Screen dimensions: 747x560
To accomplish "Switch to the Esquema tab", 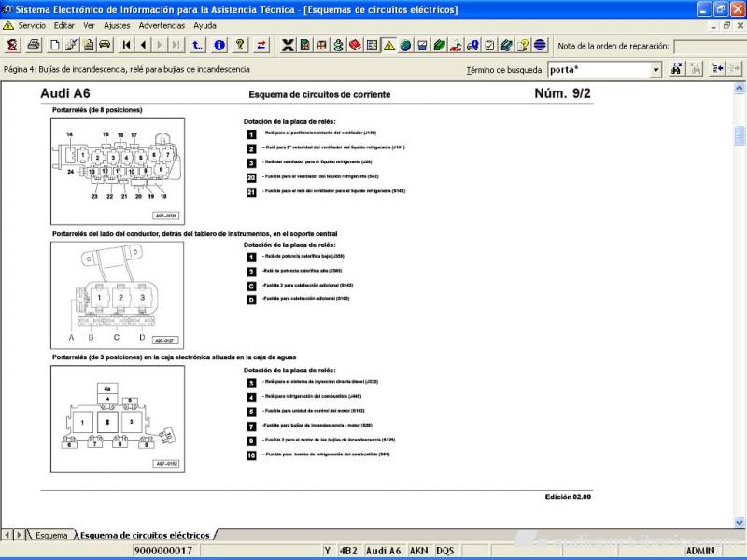I will pos(51,535).
